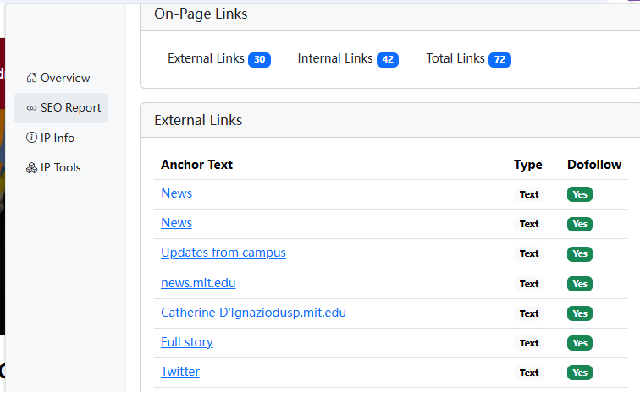Click the On-Page Links heading
Screen dimensions: 640x400
tap(200, 14)
